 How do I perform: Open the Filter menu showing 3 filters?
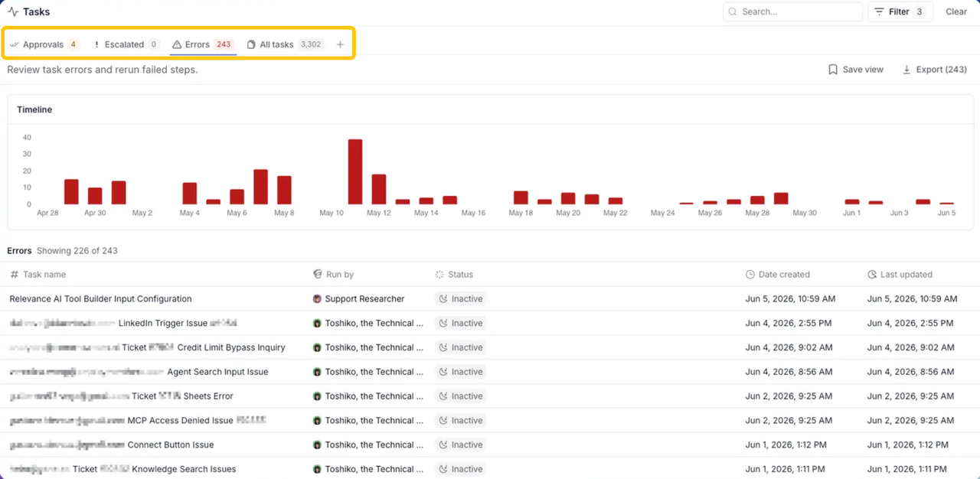900,11
